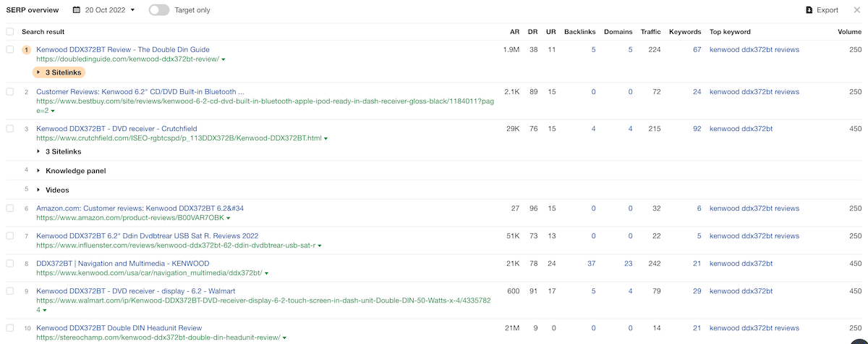Click the Traffic column header
The height and width of the screenshot is (344, 868).
tap(651, 32)
